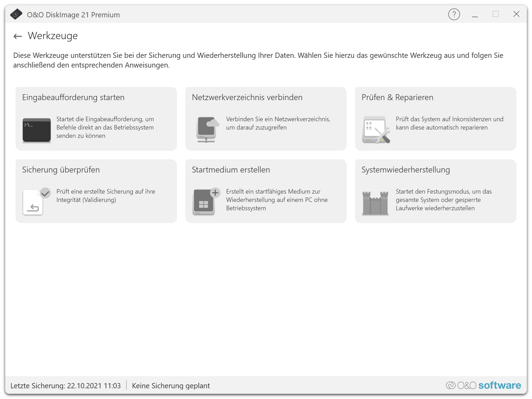The height and width of the screenshot is (399, 532).
Task: Select the Prüfen & Reparieren heading
Action: point(397,97)
